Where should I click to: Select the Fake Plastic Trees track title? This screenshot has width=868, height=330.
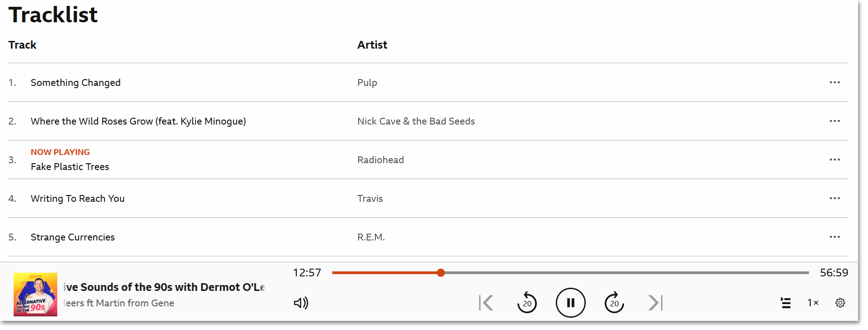[70, 167]
